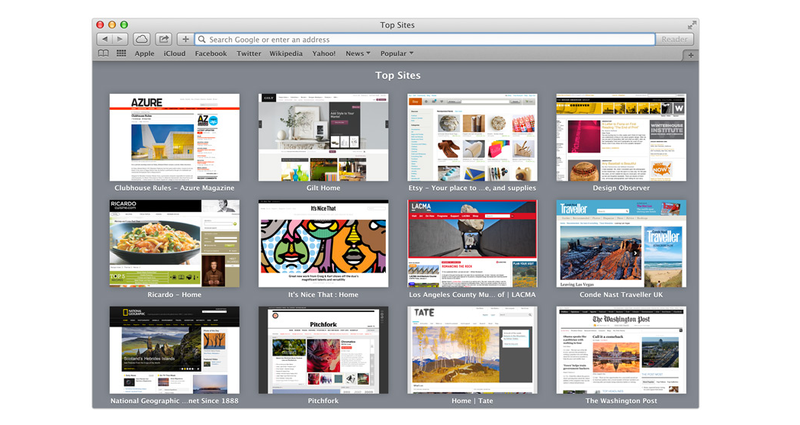Screen dimensions: 800x425
Task: Open the It's Nice That thumbnail
Action: 323,243
